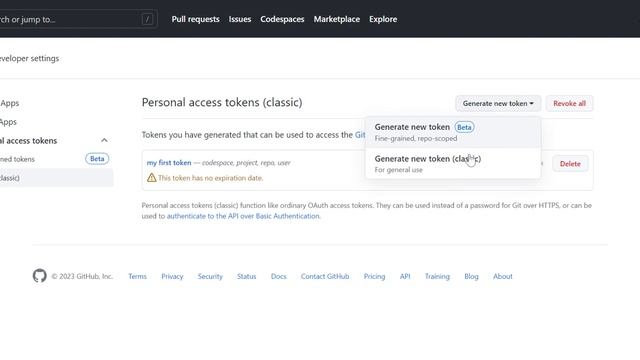Select Fine-grained tokens Beta sidebar item

(x=55, y=159)
